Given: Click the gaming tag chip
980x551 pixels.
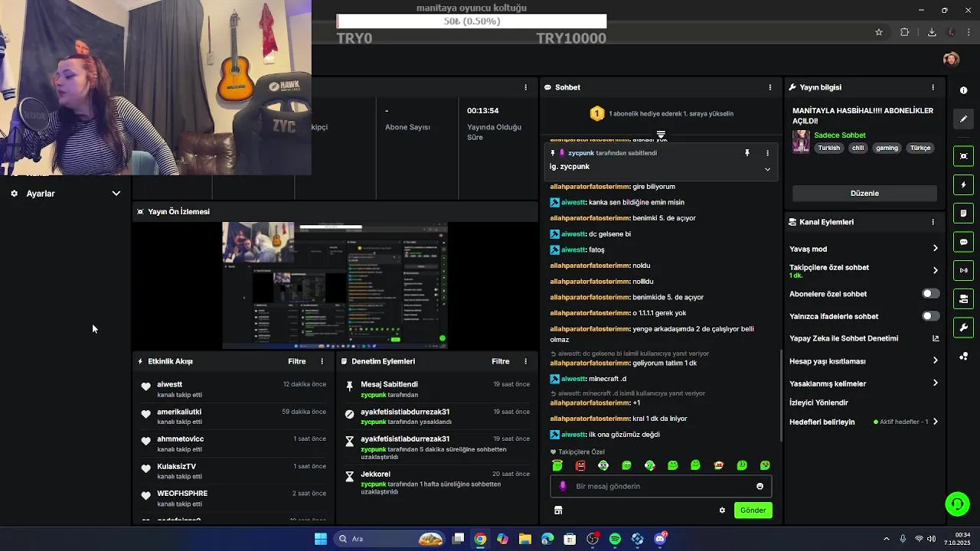Looking at the screenshot, I should coord(887,148).
